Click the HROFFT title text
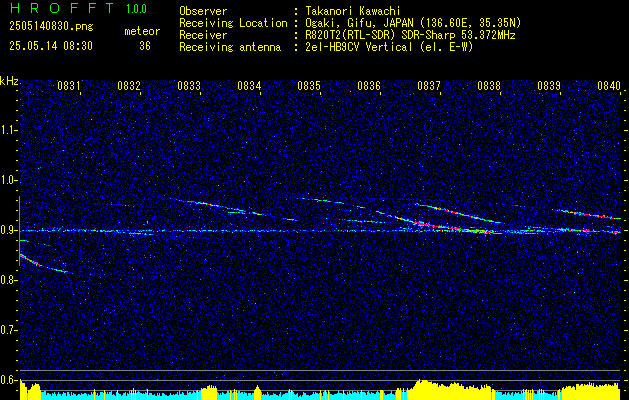 click(x=63, y=8)
